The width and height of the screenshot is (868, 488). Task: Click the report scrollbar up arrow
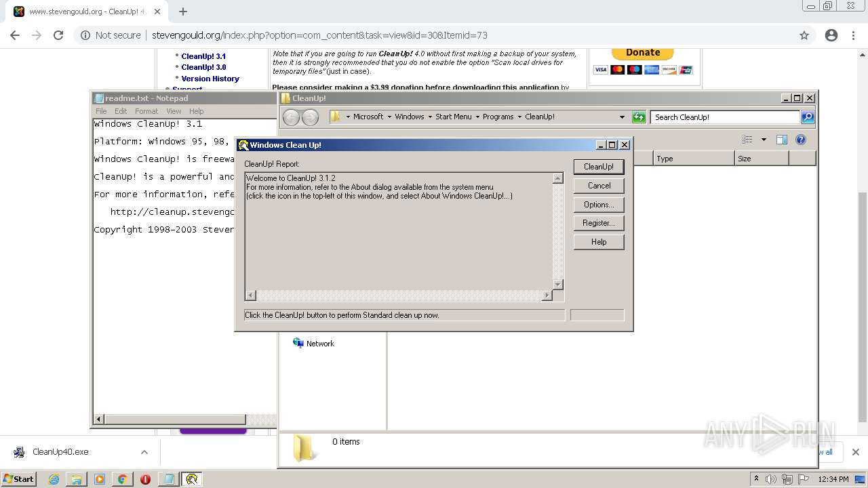pyautogui.click(x=558, y=178)
